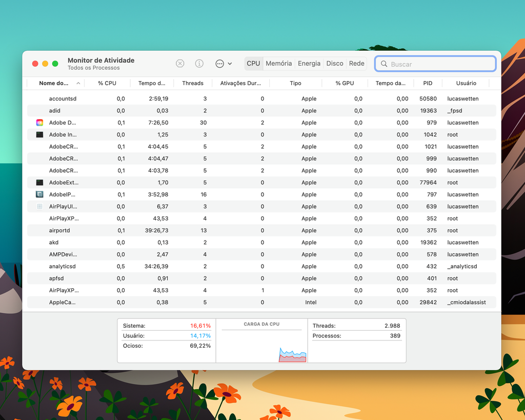Sort by the Tempo da... column header
Image resolution: width=525 pixels, height=420 pixels.
[x=390, y=83]
